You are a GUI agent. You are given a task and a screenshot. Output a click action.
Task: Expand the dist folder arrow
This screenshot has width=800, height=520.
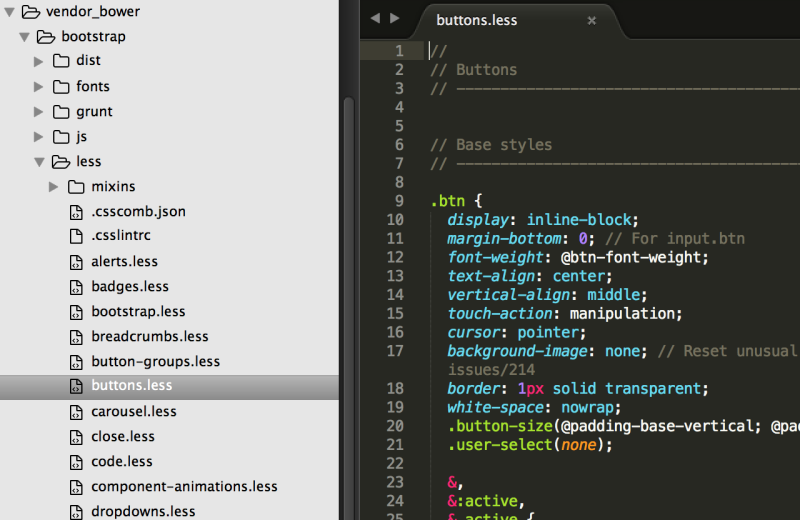click(39, 61)
